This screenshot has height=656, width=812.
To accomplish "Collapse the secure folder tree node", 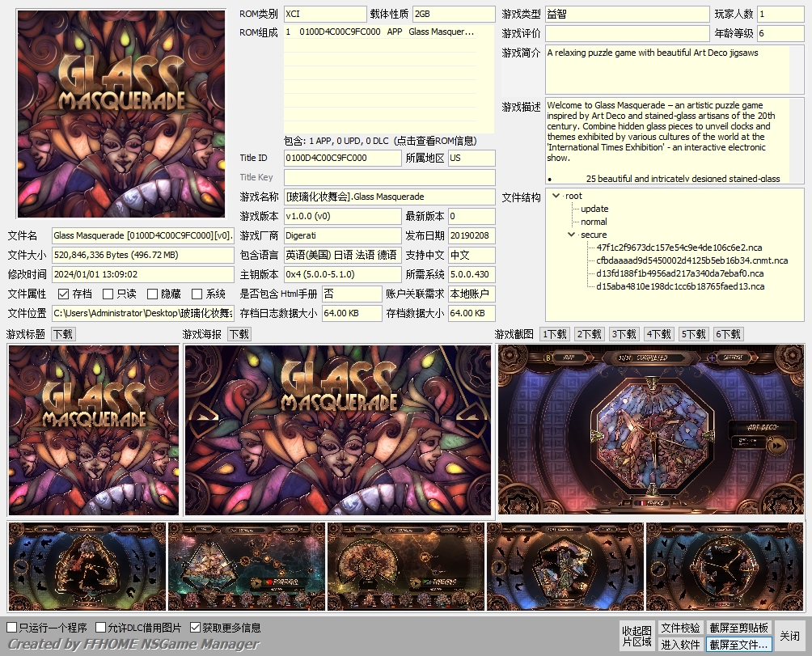I will (x=572, y=235).
